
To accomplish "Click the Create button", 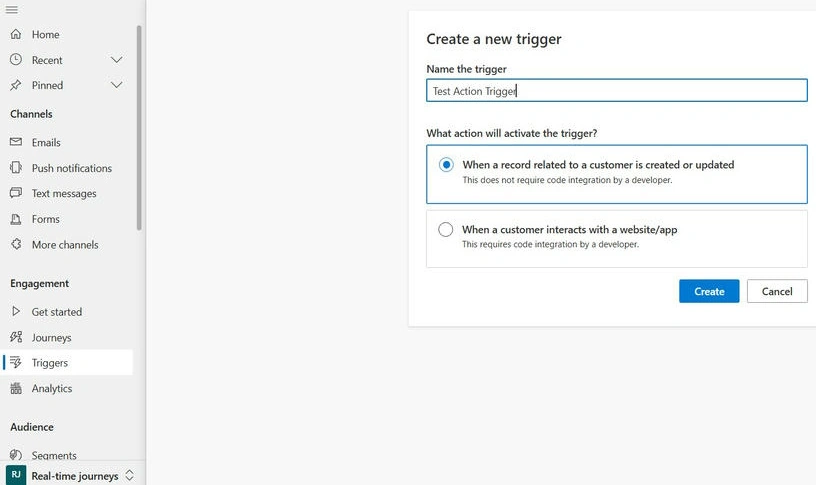I will (709, 291).
